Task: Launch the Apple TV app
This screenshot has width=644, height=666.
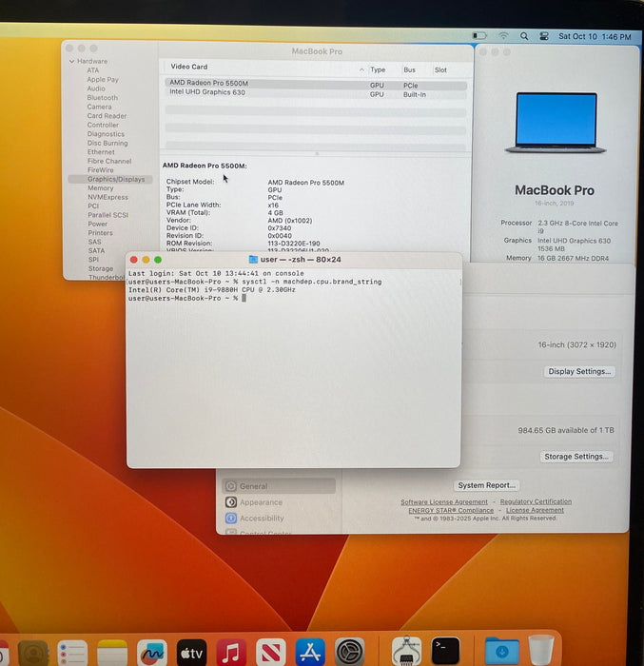Action: 191,652
